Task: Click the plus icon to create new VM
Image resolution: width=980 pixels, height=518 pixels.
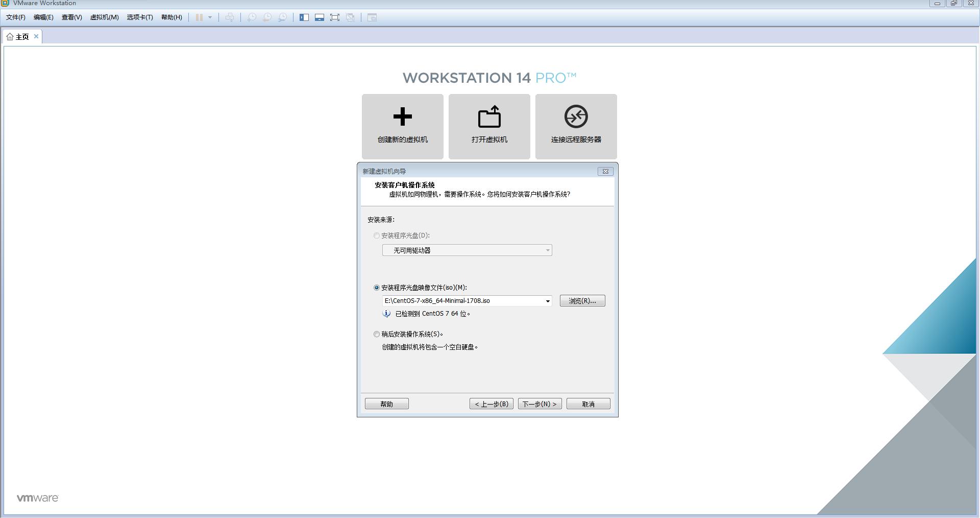Action: coord(403,116)
